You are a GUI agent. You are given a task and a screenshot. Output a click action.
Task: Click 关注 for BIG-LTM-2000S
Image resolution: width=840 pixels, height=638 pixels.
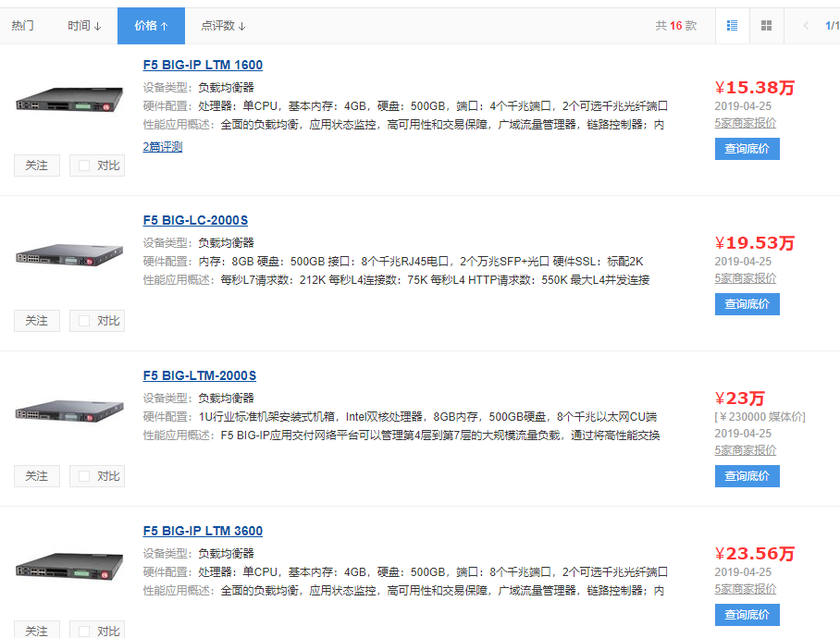pos(37,476)
